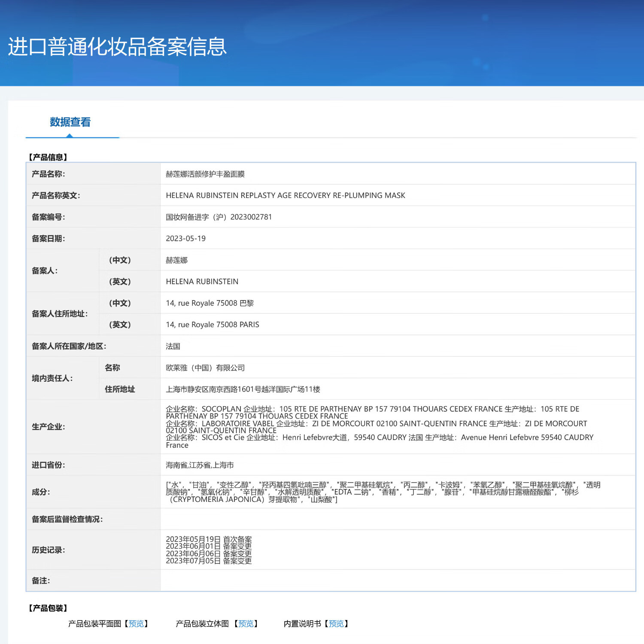
Task: Open 产品包装平面图 preview
Action: click(x=137, y=623)
